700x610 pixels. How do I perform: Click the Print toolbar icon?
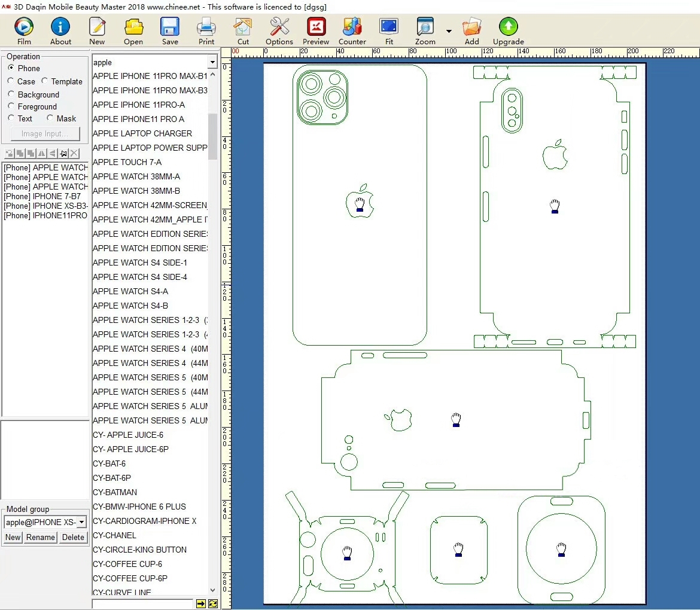coord(206,30)
